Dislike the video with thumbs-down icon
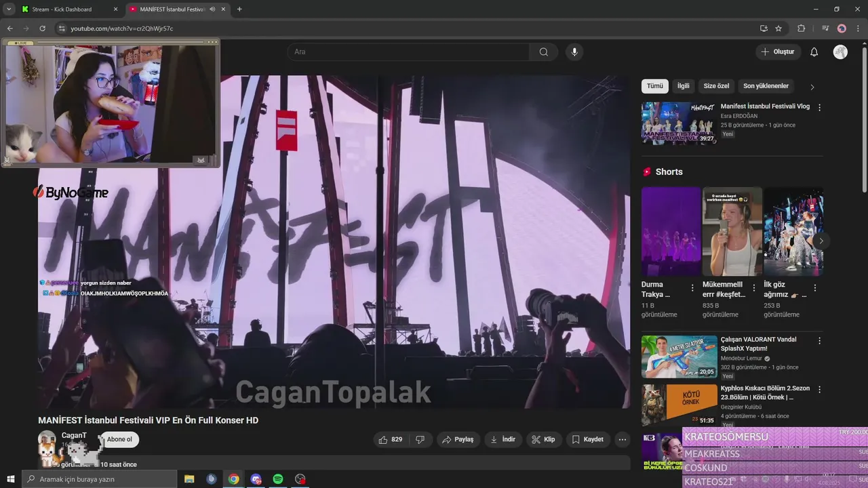The image size is (868, 488). (420, 439)
